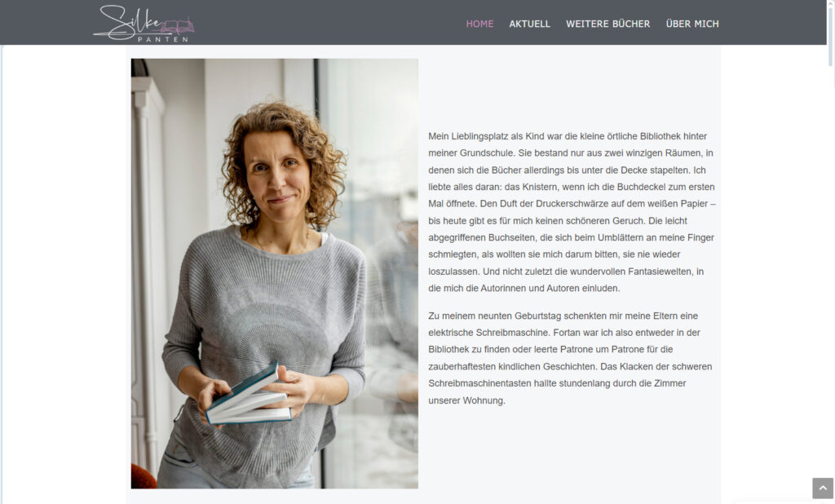Click the vertical scrollbar thumb
This screenshot has width=835, height=504.
tap(831, 36)
